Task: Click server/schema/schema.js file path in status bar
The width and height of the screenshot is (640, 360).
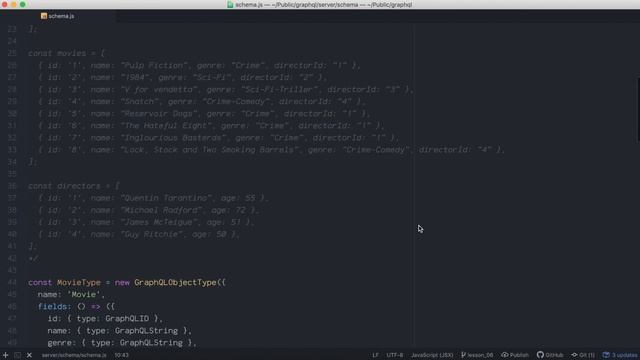Action: click(x=74, y=355)
